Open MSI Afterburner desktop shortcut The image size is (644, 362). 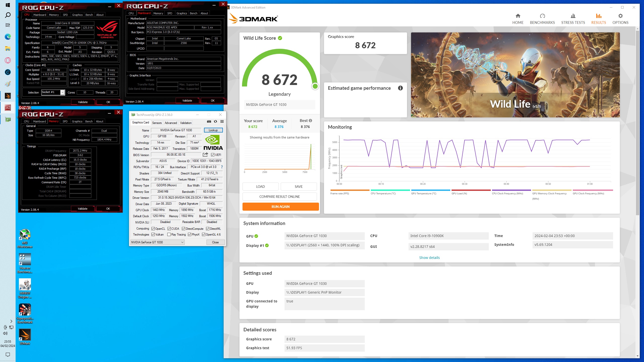click(25, 238)
